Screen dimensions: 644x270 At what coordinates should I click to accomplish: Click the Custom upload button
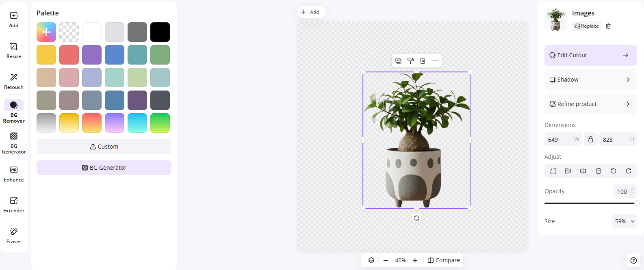[104, 147]
